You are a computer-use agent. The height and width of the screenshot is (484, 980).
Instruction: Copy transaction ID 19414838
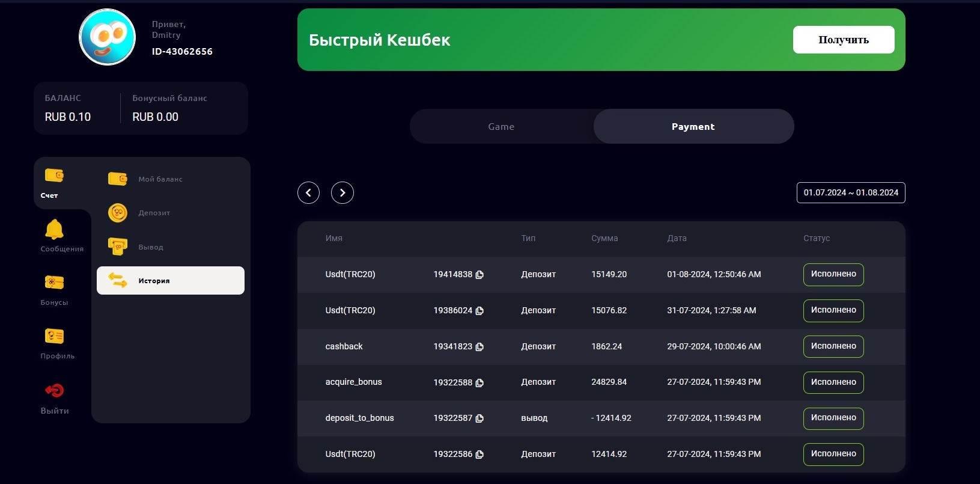479,275
